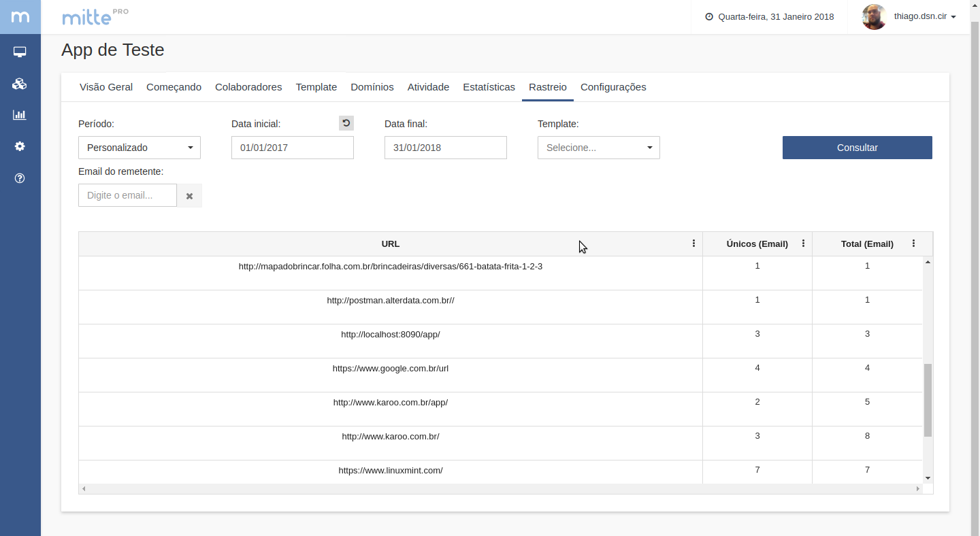This screenshot has height=536, width=980.
Task: Open settings gear icon in the sidebar
Action: click(x=20, y=146)
